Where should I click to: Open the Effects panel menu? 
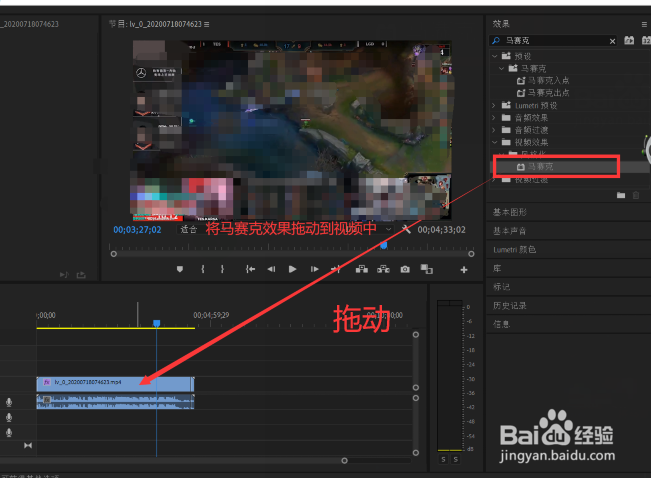pos(644,24)
